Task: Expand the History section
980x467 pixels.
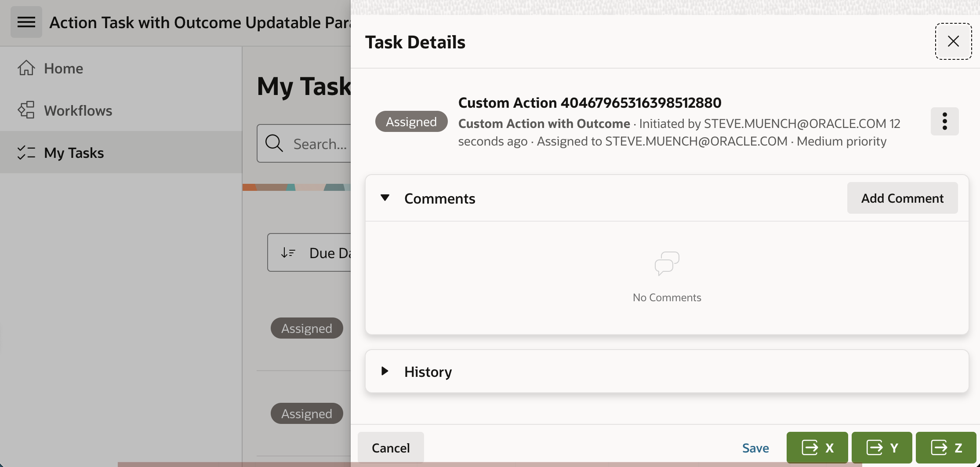Action: tap(385, 371)
